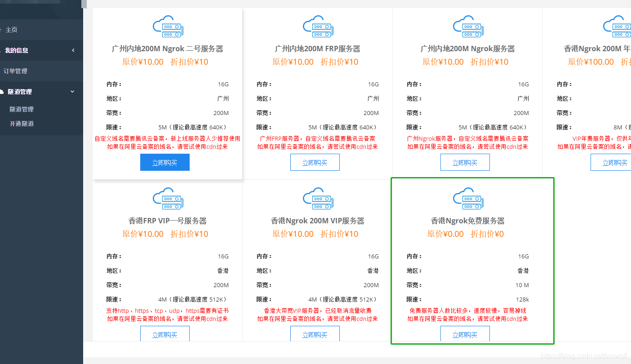Viewport: 631px width, 364px height.
Task: Click 10 M bandwidth value
Action: [x=522, y=285]
